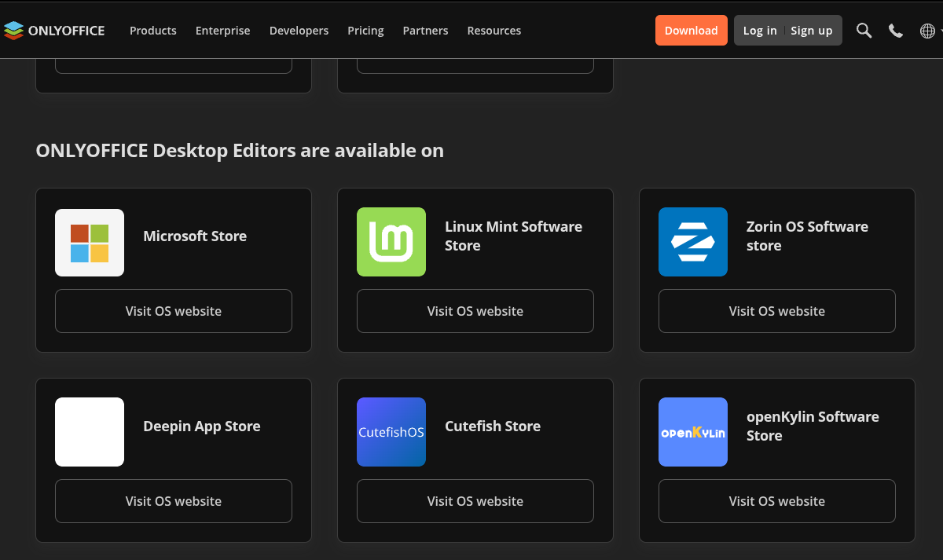This screenshot has height=560, width=943.
Task: Visit OS website for Microsoft Store
Action: (174, 311)
